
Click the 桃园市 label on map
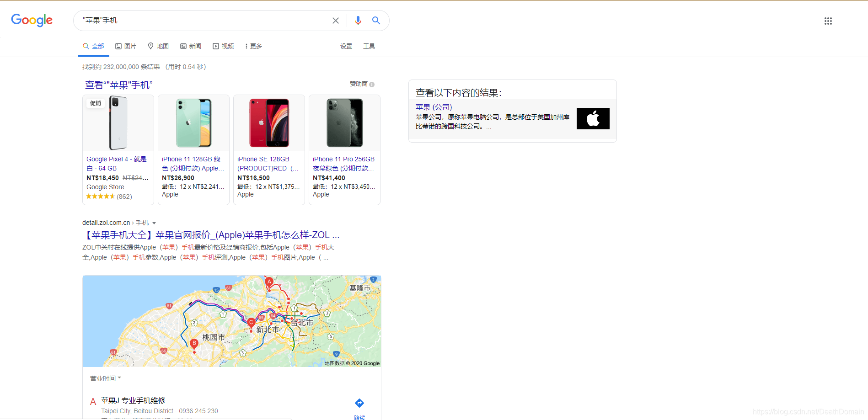click(x=214, y=337)
